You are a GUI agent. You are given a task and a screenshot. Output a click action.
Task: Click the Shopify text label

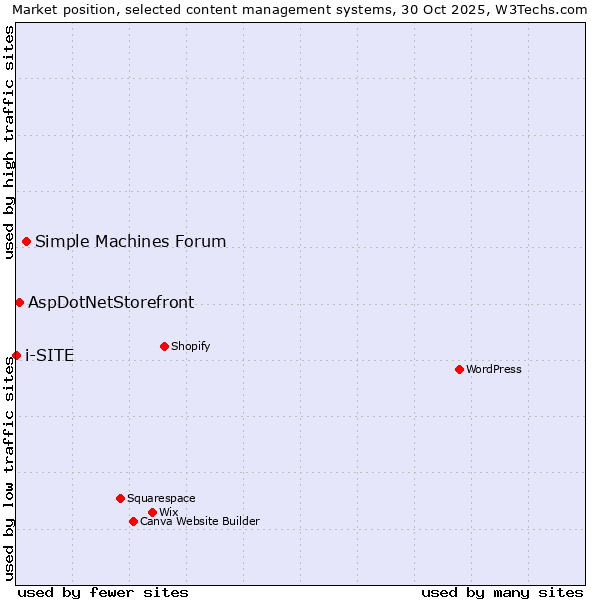tap(190, 347)
